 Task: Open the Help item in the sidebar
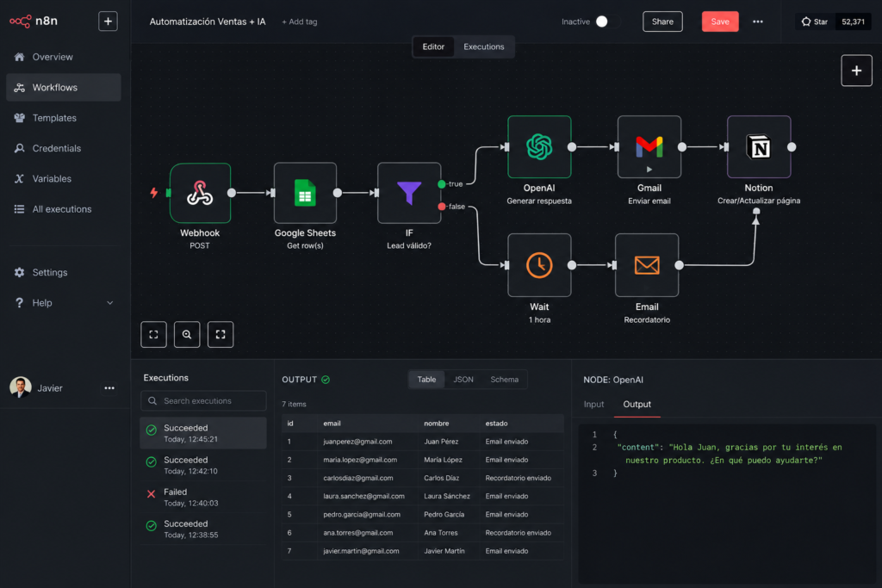[x=42, y=302]
